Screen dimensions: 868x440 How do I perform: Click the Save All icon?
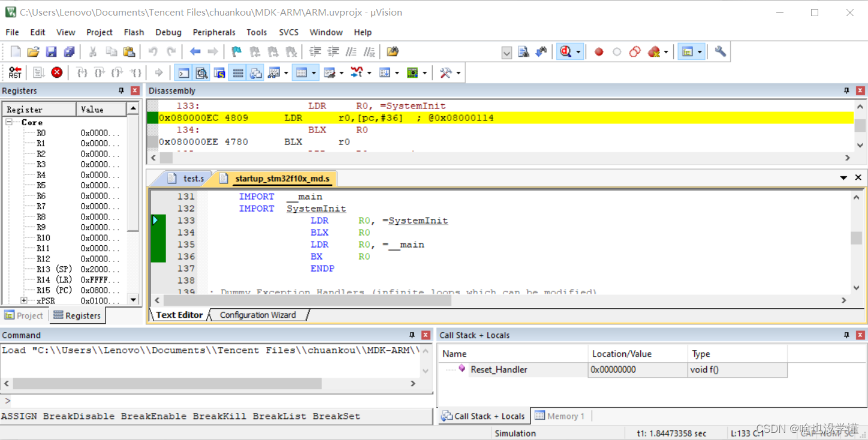tap(70, 52)
